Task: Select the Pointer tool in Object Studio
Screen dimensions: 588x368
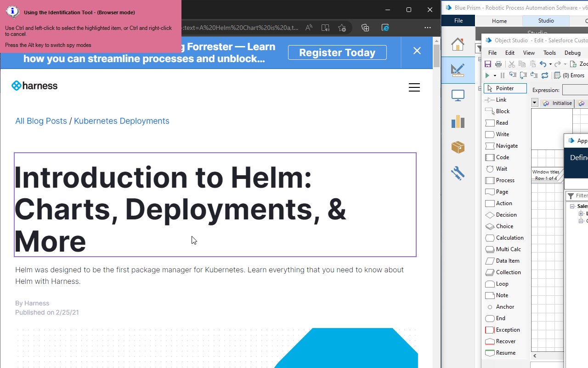Action: pyautogui.click(x=505, y=88)
